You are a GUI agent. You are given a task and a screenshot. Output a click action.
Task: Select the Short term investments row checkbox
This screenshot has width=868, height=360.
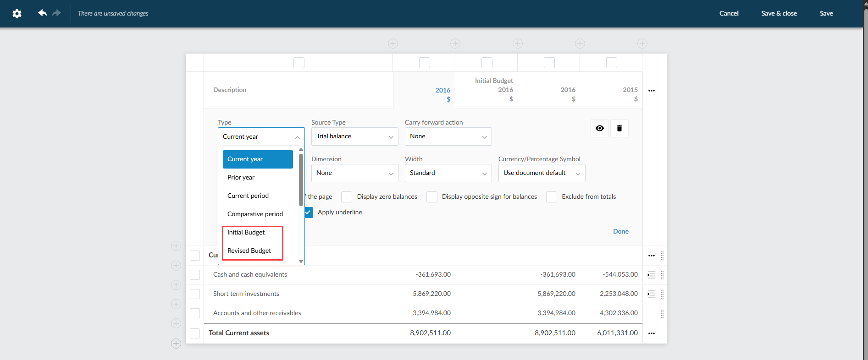point(195,294)
